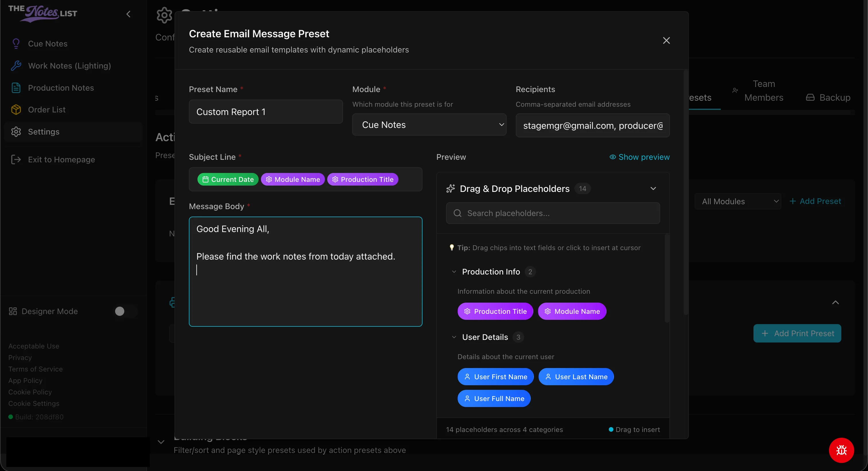868x471 pixels.
Task: Collapse the print presets section chevron
Action: [x=835, y=302]
